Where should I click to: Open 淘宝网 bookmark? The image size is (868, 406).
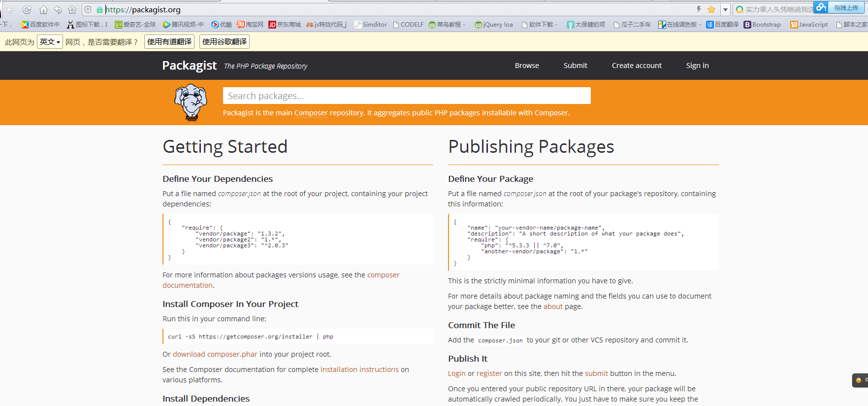pos(250,24)
